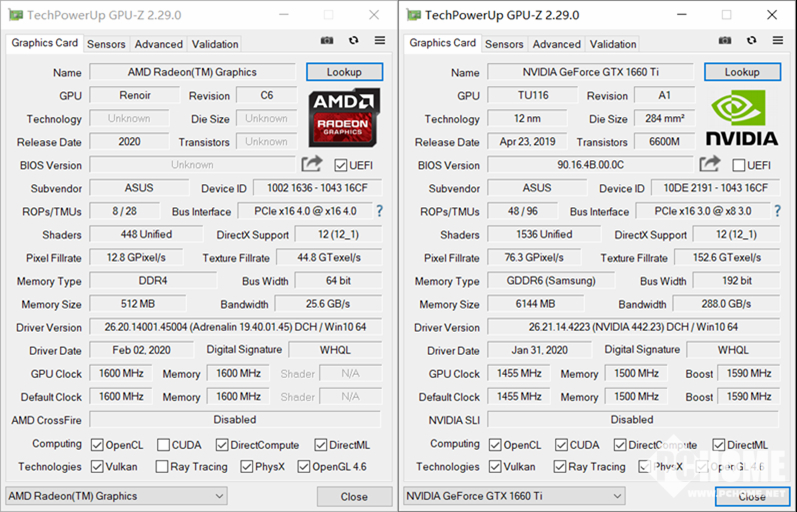The image size is (797, 512).
Task: Click BIOS Version field 90.16.4B.00.0C
Action: 590,165
